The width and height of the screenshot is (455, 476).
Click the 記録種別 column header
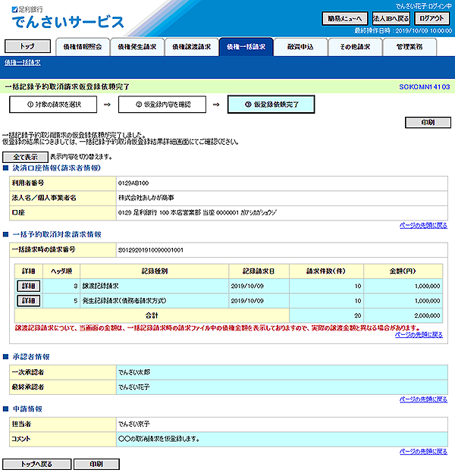click(154, 271)
